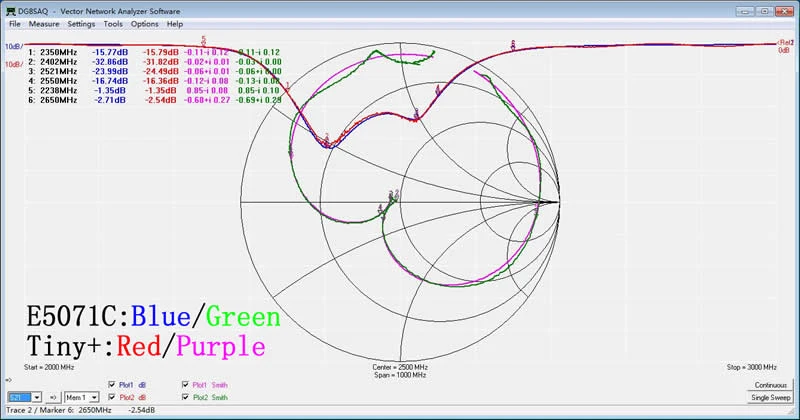Click marker 6 on the upper trace
The image size is (800, 420).
pyautogui.click(x=513, y=45)
